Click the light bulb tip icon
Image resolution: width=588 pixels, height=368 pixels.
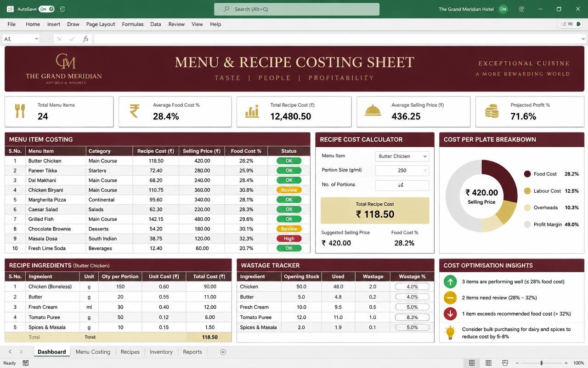450,332
